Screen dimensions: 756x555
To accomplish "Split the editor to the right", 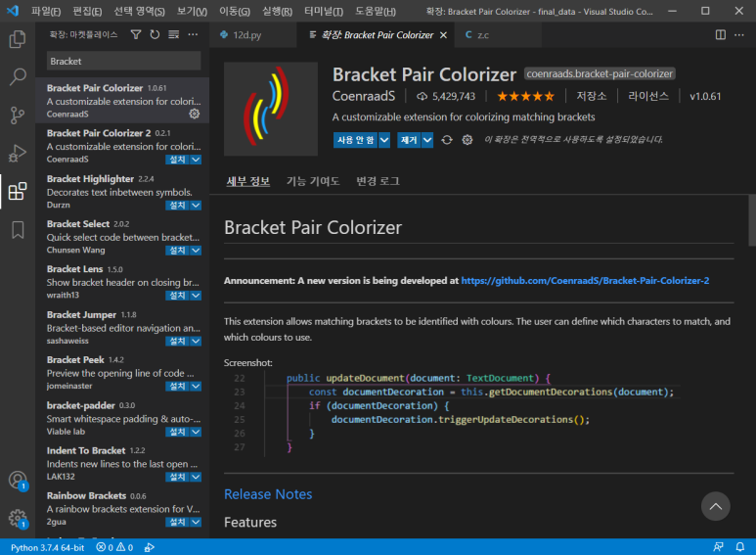I will point(721,34).
